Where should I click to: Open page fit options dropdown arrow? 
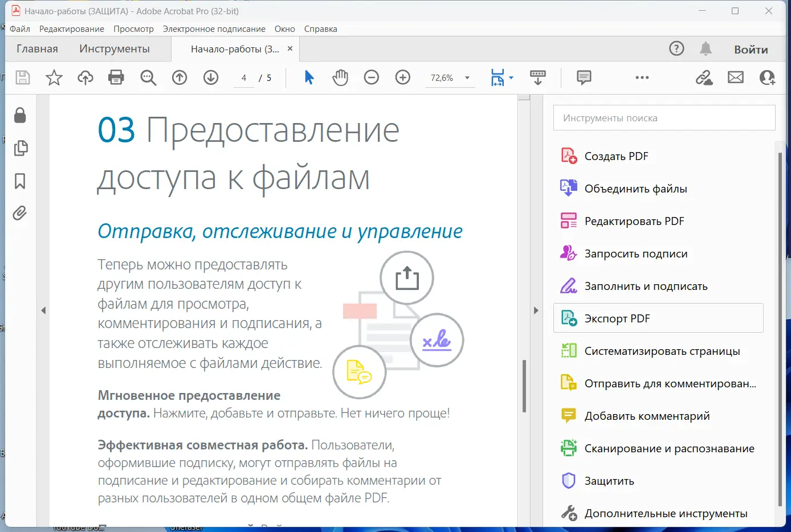coord(511,78)
